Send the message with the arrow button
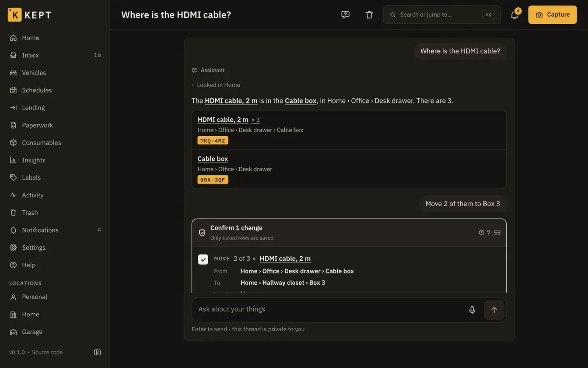The image size is (588, 368). coord(494,310)
